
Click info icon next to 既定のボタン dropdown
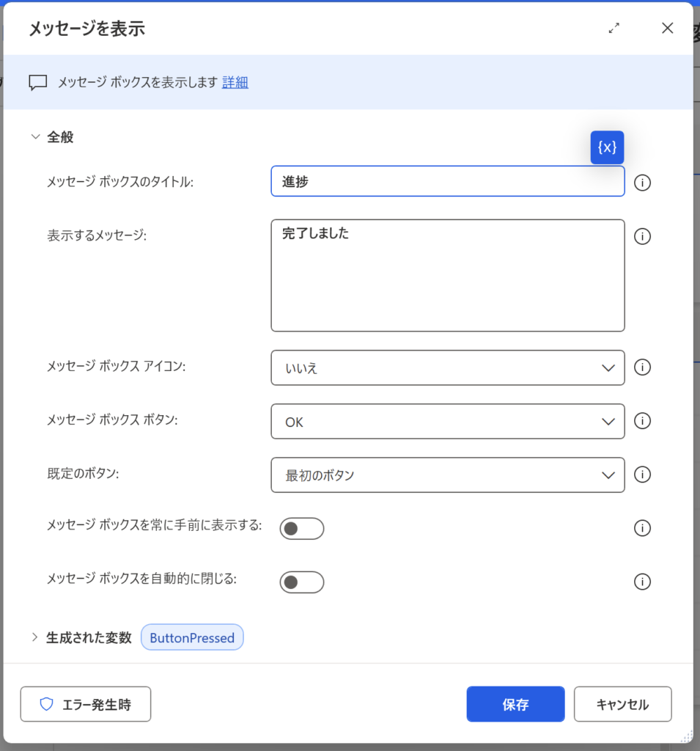[x=642, y=475]
